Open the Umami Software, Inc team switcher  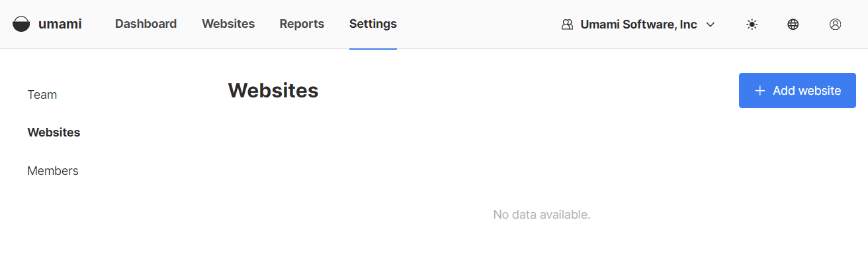coord(638,25)
